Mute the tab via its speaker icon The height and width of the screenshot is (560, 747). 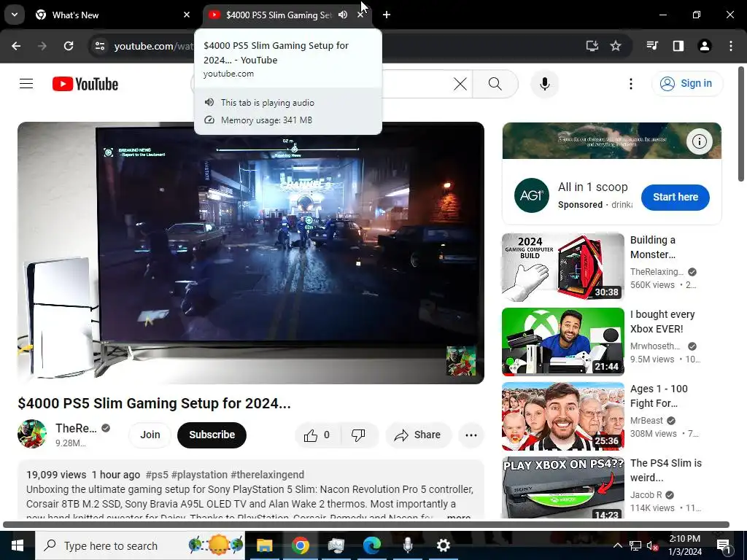click(x=343, y=15)
